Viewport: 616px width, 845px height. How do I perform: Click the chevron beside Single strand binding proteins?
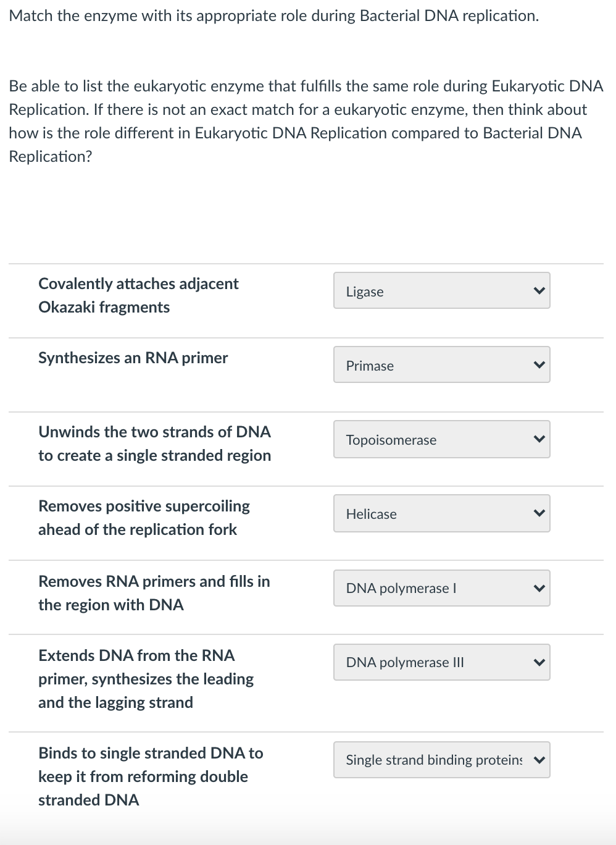[540, 760]
